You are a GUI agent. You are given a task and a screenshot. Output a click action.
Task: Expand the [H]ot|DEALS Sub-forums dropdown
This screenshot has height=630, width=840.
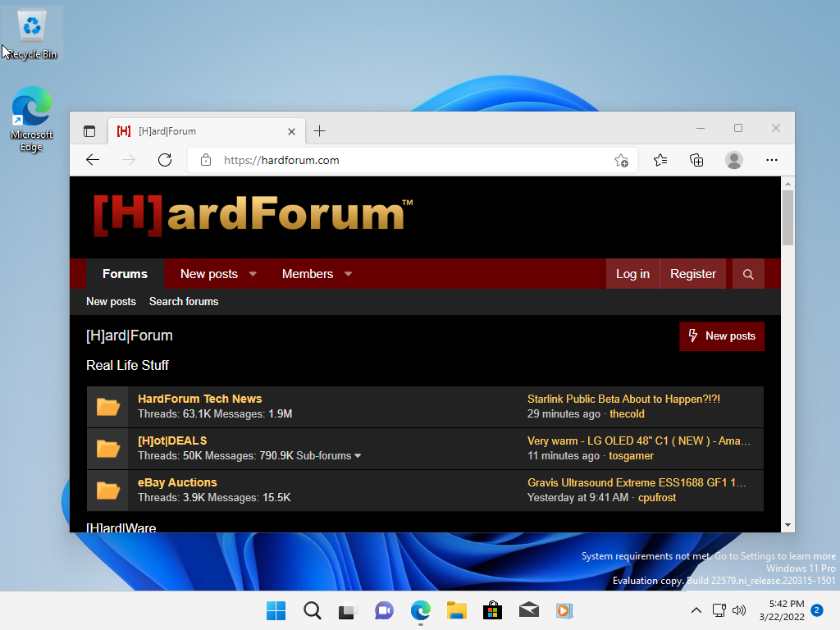(x=328, y=456)
